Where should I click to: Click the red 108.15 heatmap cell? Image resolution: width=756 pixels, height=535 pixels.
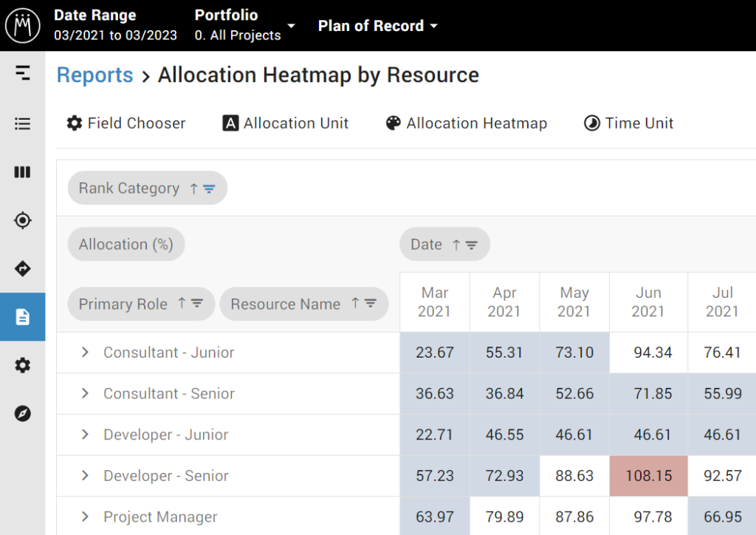[649, 476]
